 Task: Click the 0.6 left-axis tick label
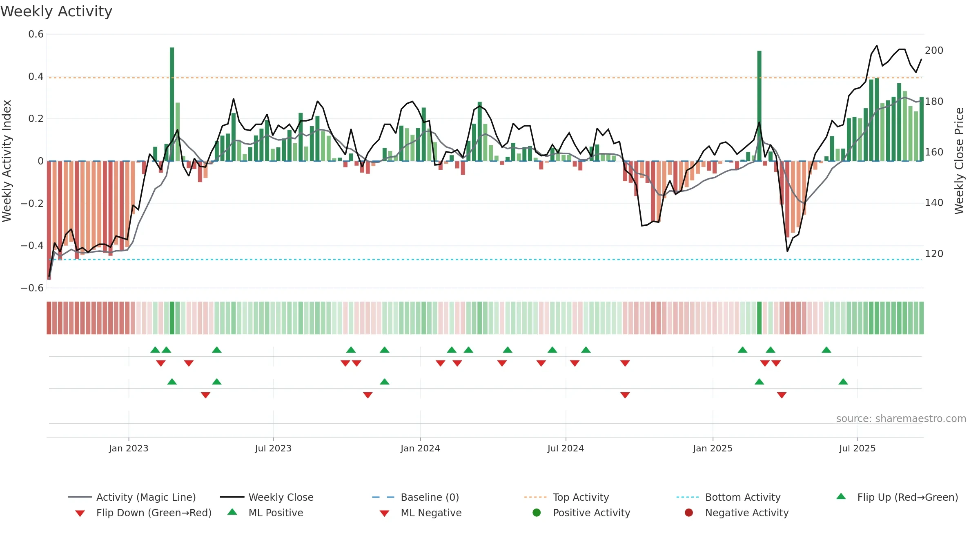point(36,34)
